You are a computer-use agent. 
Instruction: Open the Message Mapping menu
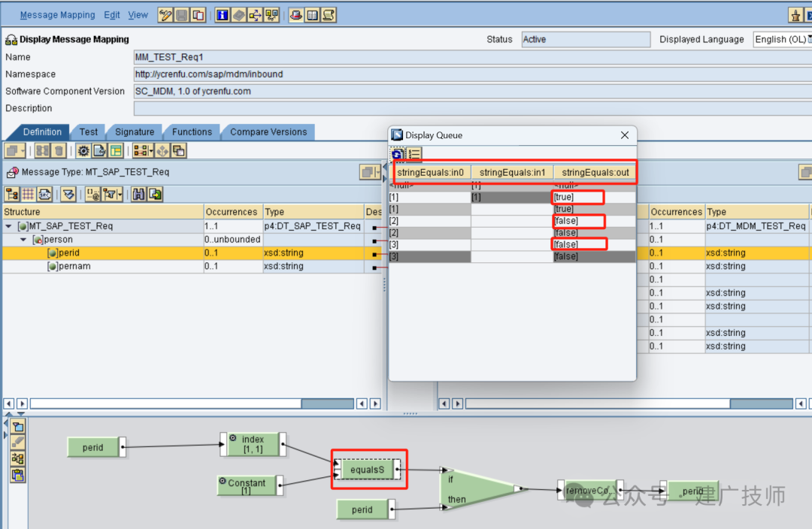click(x=57, y=15)
